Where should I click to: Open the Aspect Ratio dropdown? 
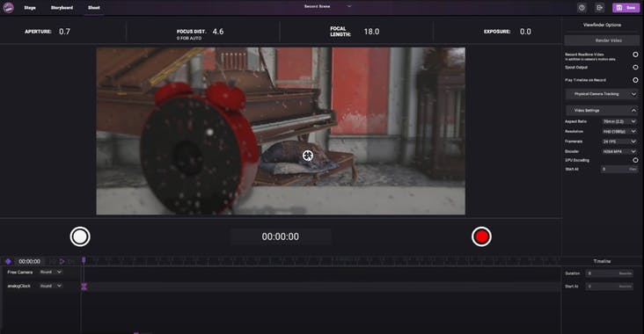619,121
